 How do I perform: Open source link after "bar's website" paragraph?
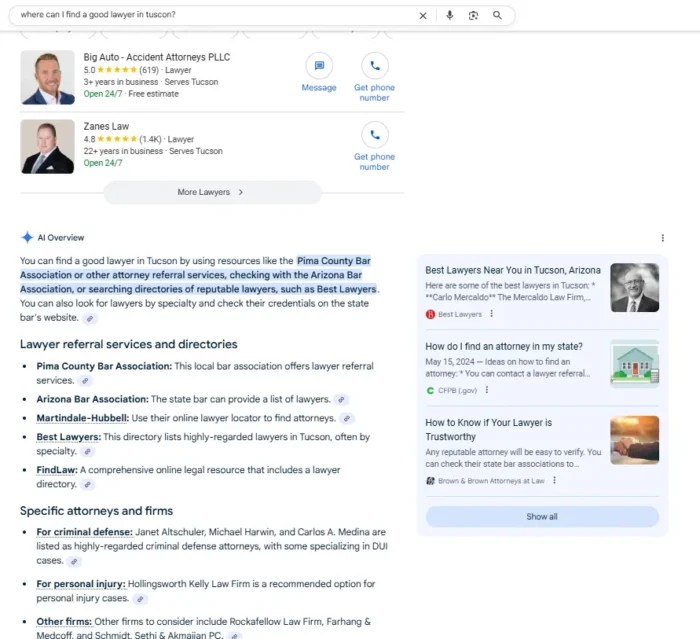coord(90,318)
